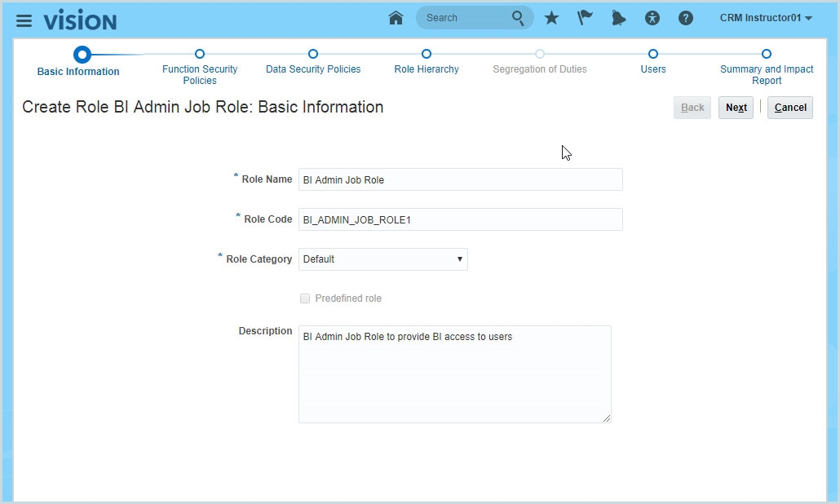Click the search magnifier icon
Image resolution: width=840 pixels, height=504 pixels.
tap(519, 18)
